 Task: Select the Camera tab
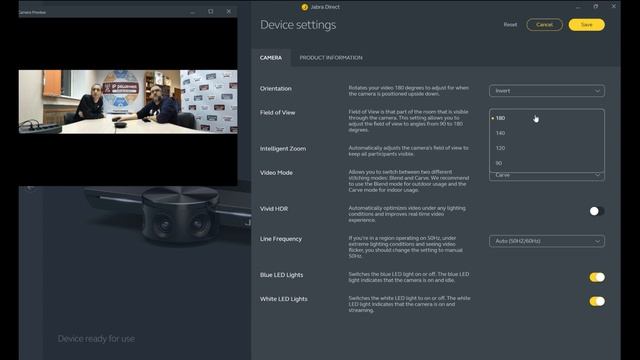click(271, 58)
